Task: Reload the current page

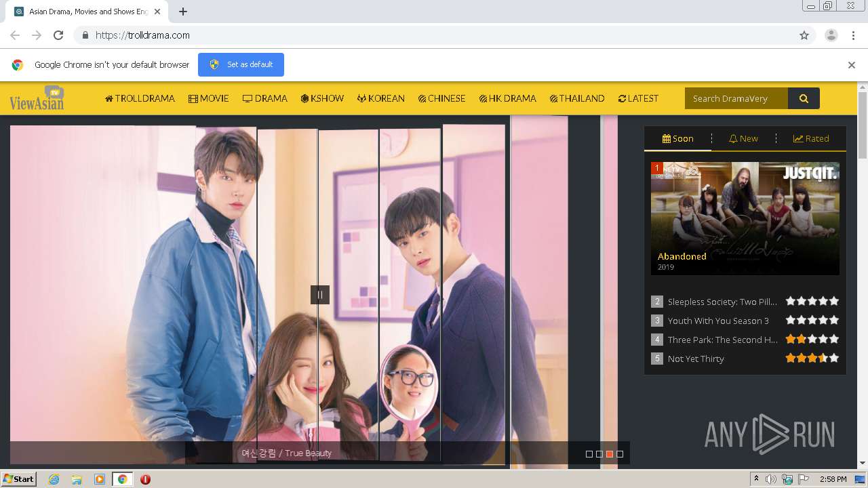Action: pyautogui.click(x=58, y=35)
